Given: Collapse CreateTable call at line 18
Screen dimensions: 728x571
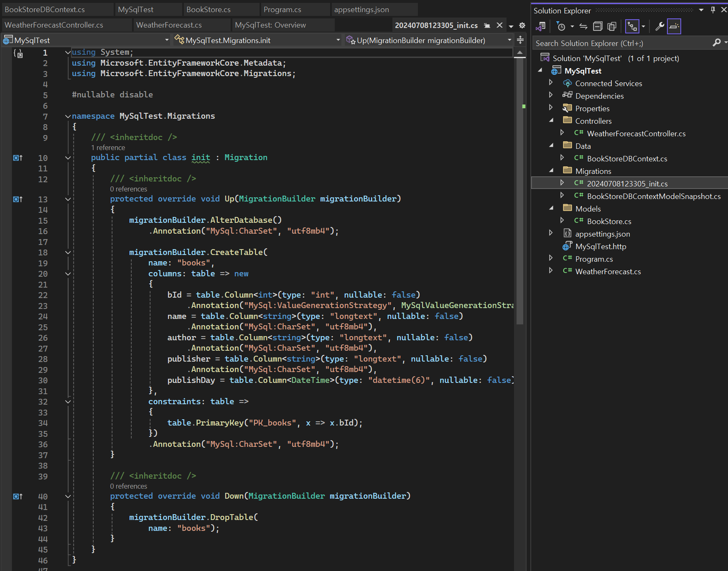Looking at the screenshot, I should [68, 252].
